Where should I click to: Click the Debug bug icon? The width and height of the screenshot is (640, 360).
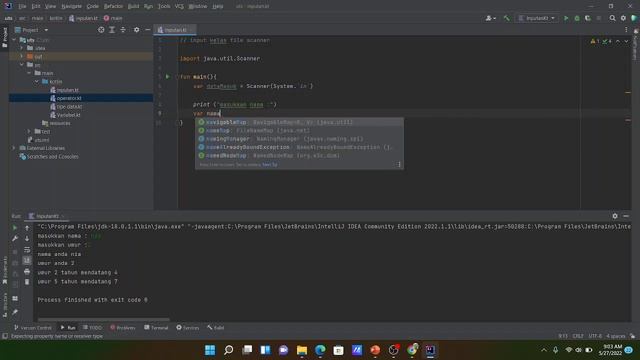point(577,18)
